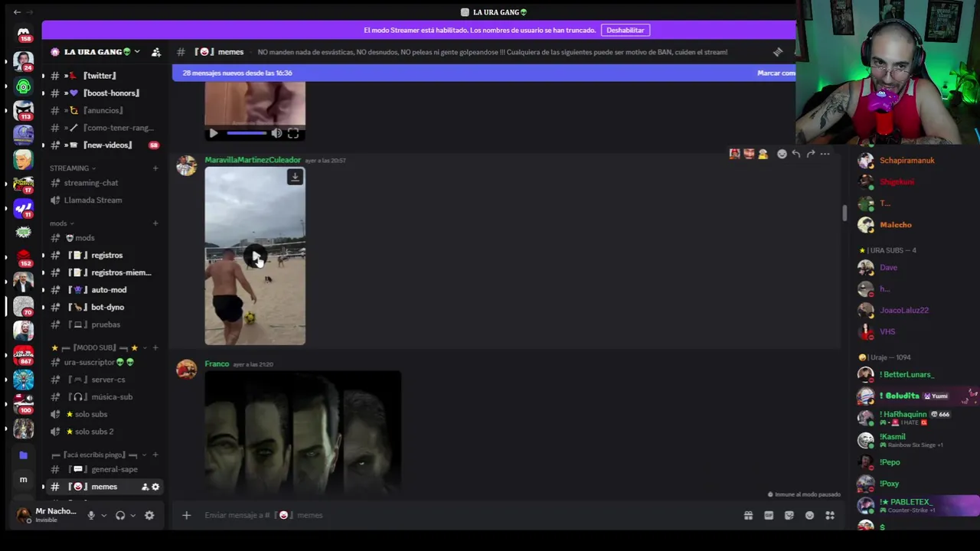Open the boost-honors channel
Image resolution: width=980 pixels, height=551 pixels.
[100, 93]
